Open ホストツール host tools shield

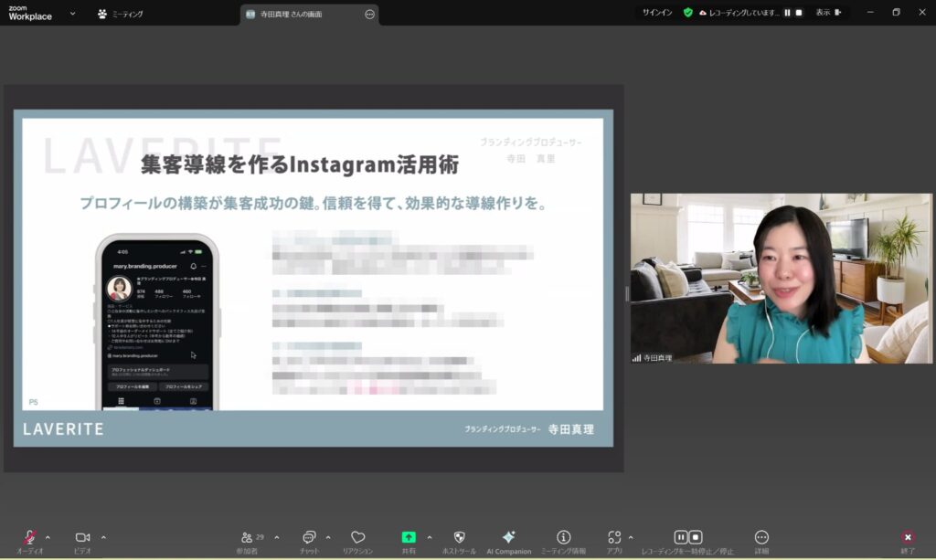pyautogui.click(x=459, y=542)
